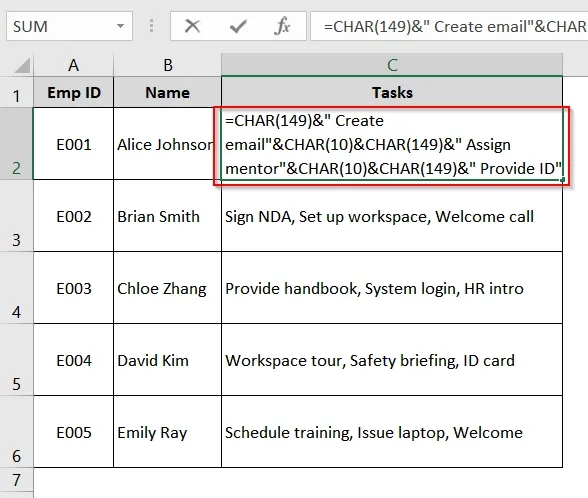Select column A header
This screenshot has height=498, width=588.
74,65
